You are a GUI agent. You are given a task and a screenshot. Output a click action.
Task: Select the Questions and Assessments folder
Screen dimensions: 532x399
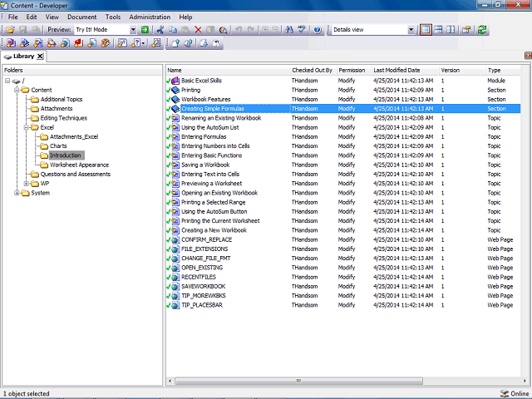point(76,174)
